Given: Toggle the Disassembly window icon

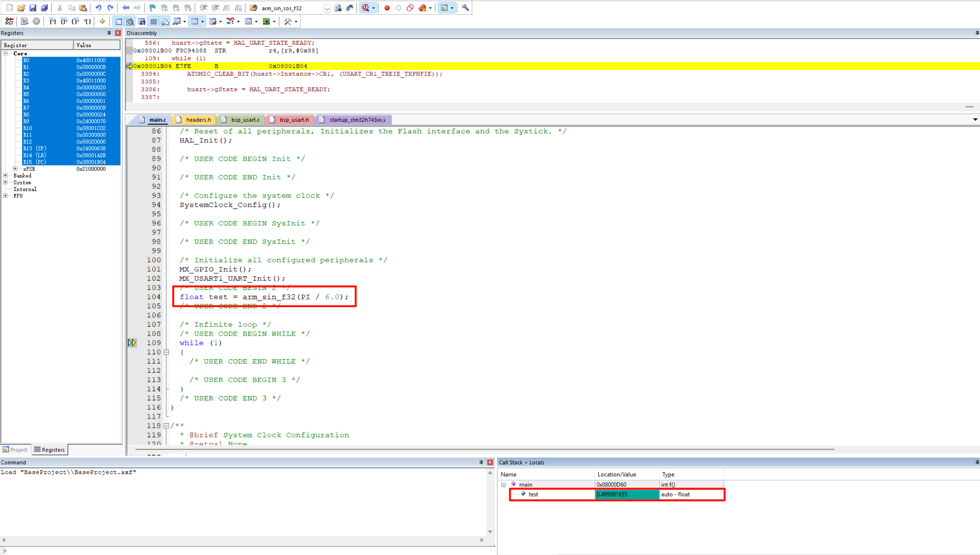Looking at the screenshot, I should pos(130,22).
